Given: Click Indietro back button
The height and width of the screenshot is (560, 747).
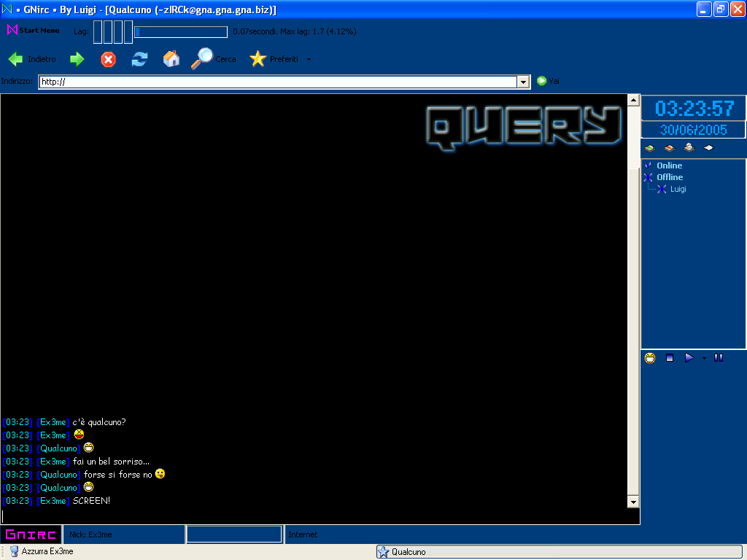Looking at the screenshot, I should click(32, 59).
